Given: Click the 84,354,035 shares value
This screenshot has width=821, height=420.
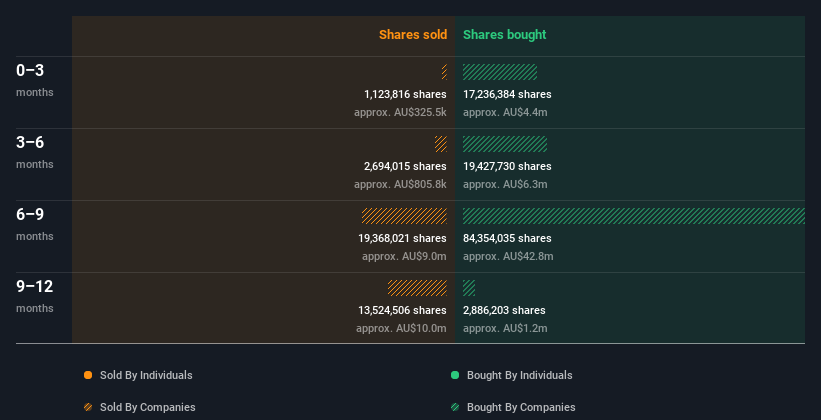Looking at the screenshot, I should coord(507,238).
